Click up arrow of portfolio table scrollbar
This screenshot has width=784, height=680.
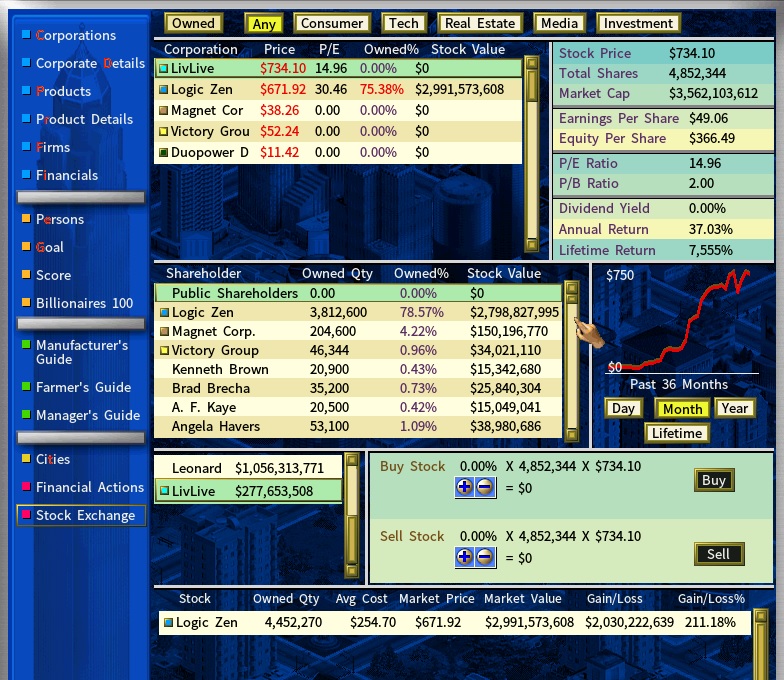coord(760,616)
